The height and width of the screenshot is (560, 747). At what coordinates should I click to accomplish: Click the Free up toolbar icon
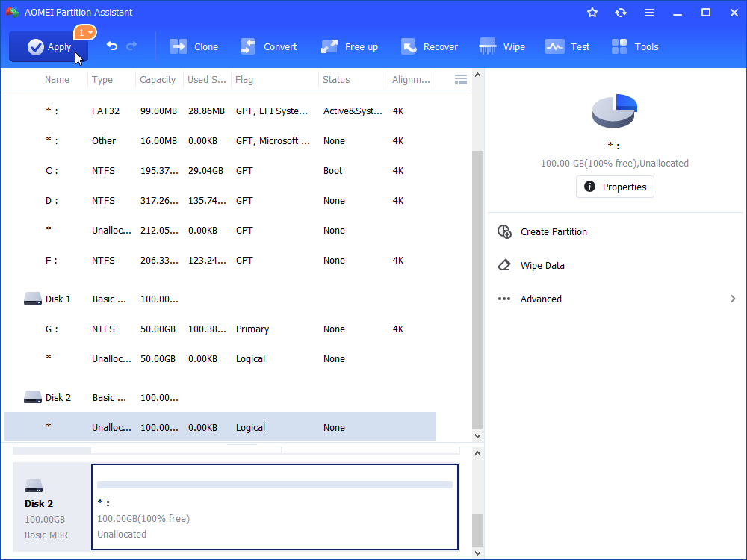point(350,46)
